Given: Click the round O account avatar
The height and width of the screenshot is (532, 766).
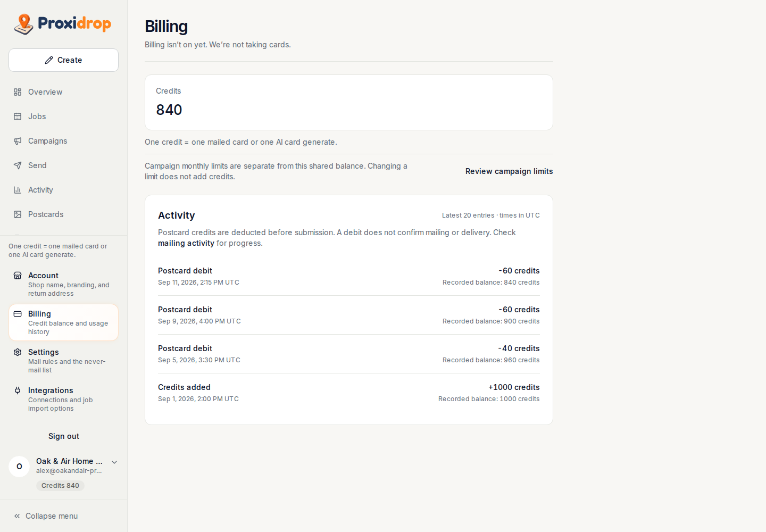Looking at the screenshot, I should (19, 467).
